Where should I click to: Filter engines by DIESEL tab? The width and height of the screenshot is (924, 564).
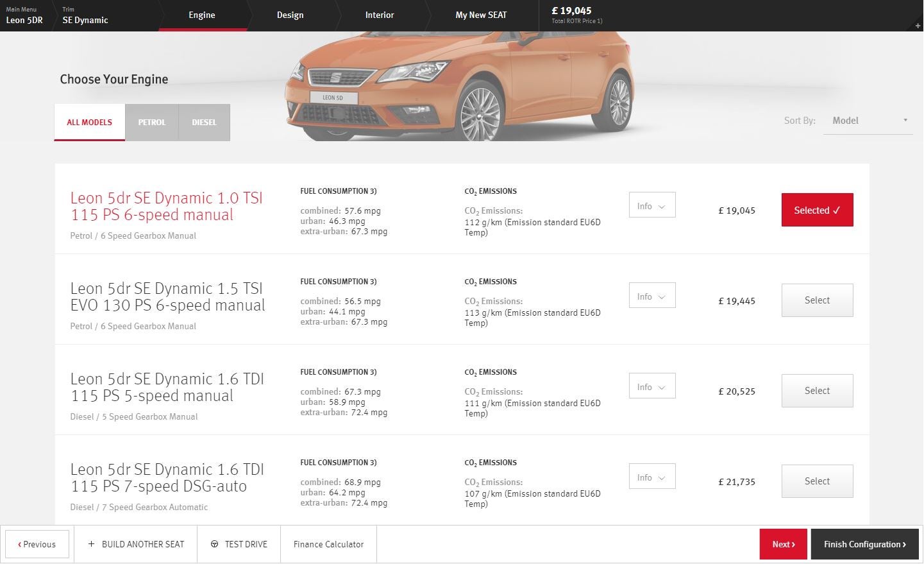tap(204, 122)
